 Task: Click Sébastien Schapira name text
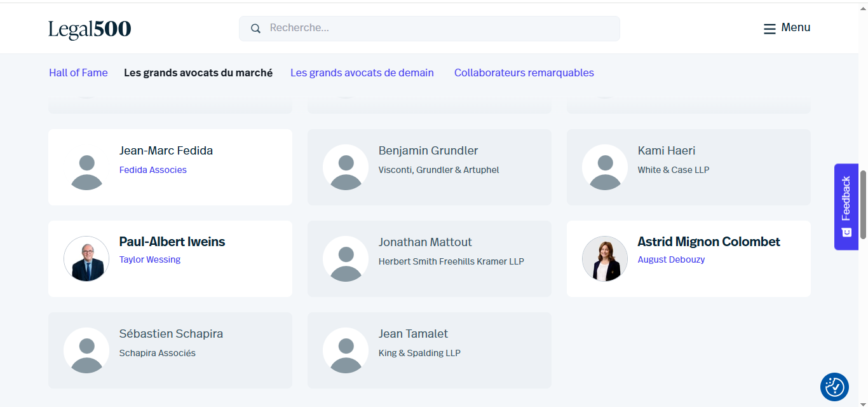171,334
